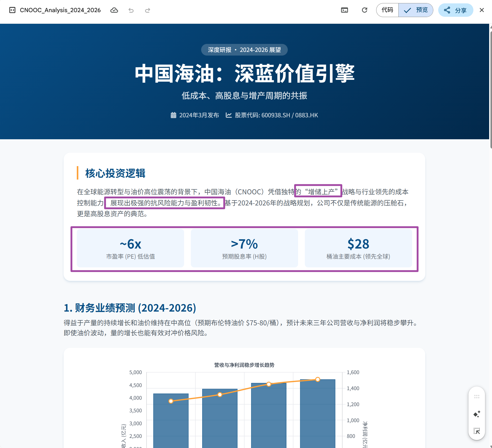
Task: Click the ~6x 市盈率 stat card
Action: (130, 248)
